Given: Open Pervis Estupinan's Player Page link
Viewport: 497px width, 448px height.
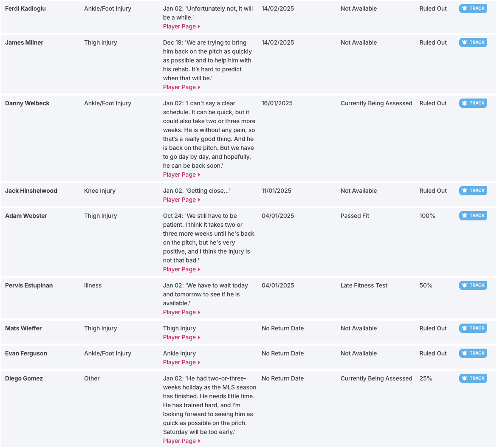Looking at the screenshot, I should point(182,312).
